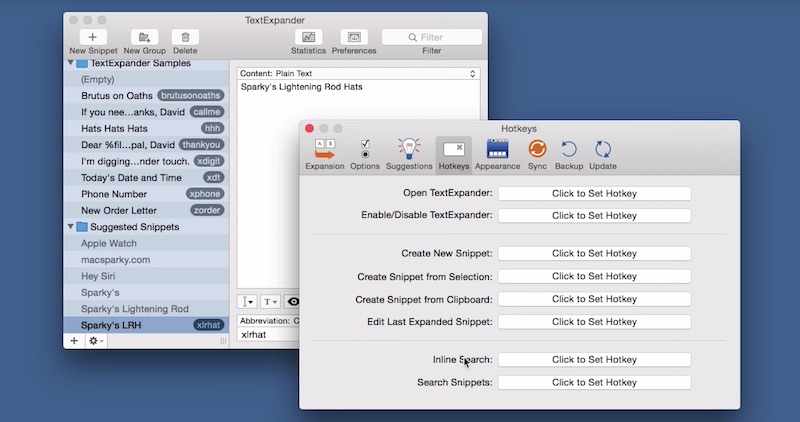
Task: Collapse the Suggested Snippets group
Action: click(x=70, y=227)
